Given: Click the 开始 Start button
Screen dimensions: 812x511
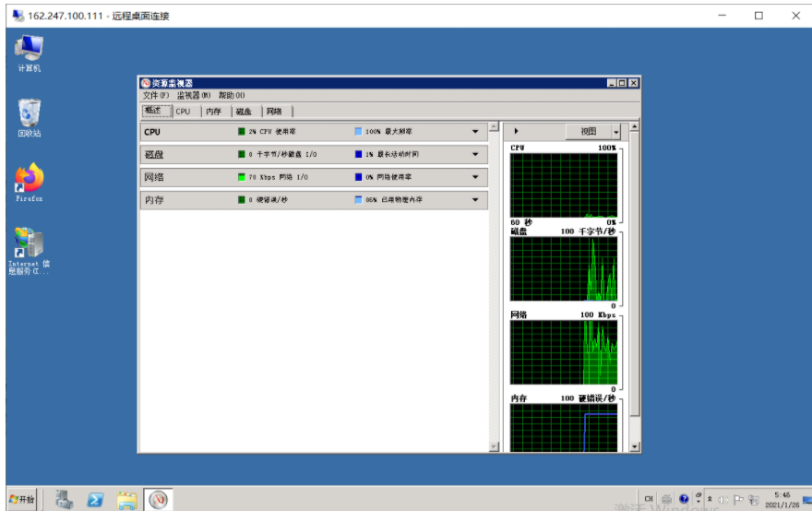Looking at the screenshot, I should tap(22, 499).
